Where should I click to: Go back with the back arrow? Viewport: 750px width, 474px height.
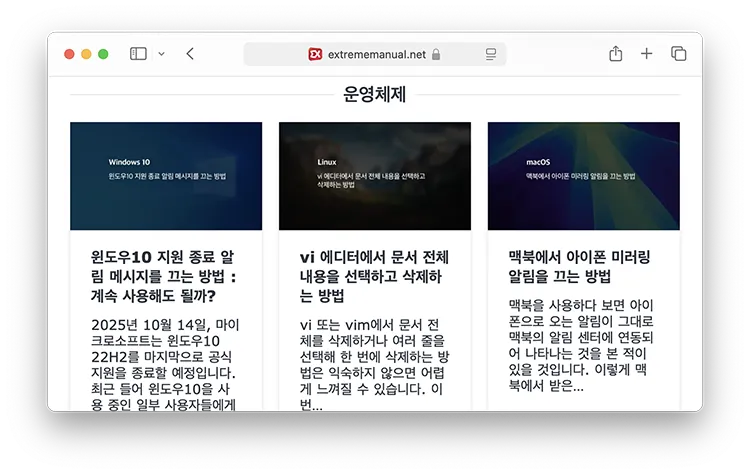[190, 54]
